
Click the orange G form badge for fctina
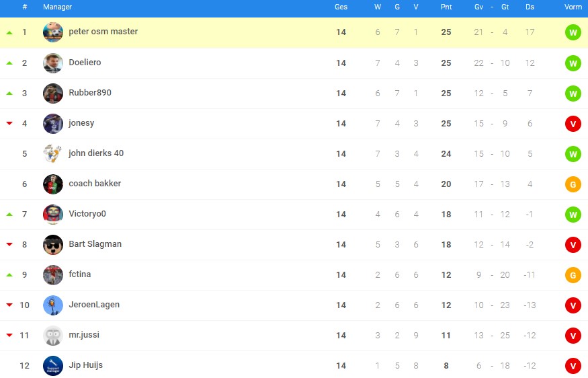point(573,275)
